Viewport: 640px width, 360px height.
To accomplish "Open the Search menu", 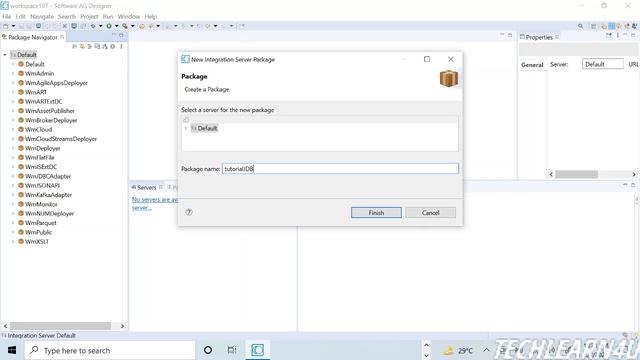I will [x=67, y=16].
